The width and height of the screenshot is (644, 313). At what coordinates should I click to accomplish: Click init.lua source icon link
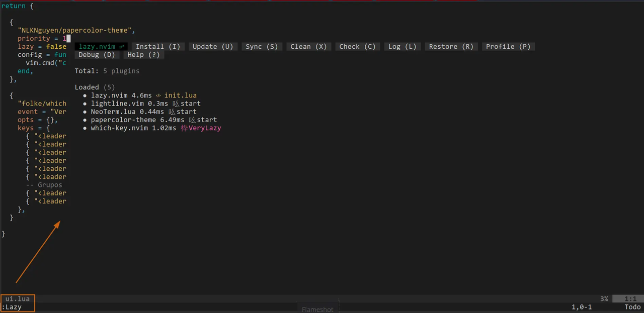tap(158, 95)
